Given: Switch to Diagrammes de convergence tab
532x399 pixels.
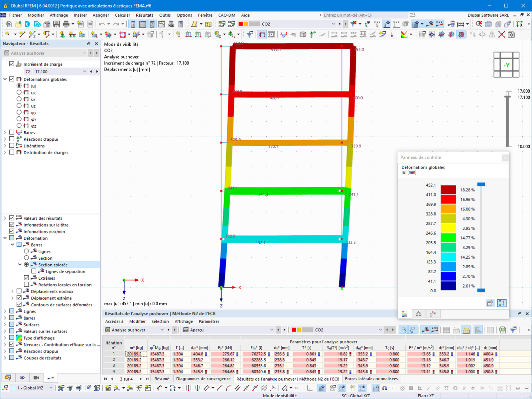Looking at the screenshot, I should [x=203, y=379].
